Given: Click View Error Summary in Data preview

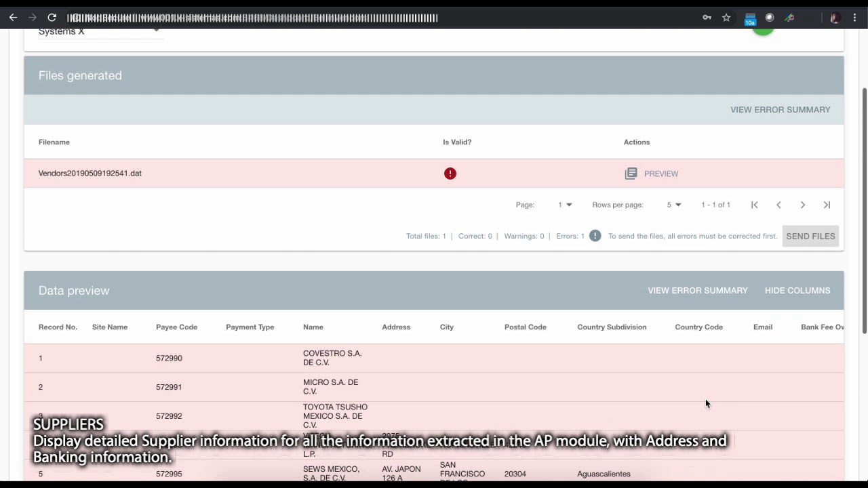Looking at the screenshot, I should pyautogui.click(x=698, y=291).
